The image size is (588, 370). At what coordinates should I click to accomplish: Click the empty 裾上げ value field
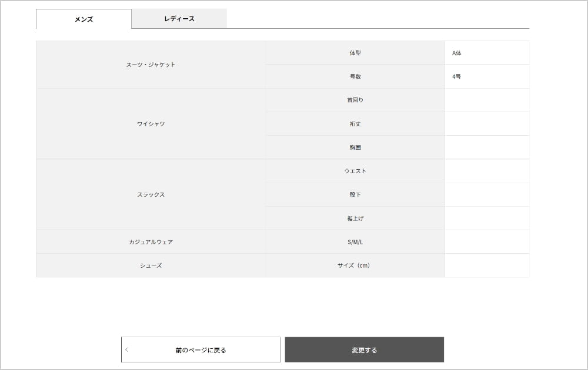click(487, 218)
